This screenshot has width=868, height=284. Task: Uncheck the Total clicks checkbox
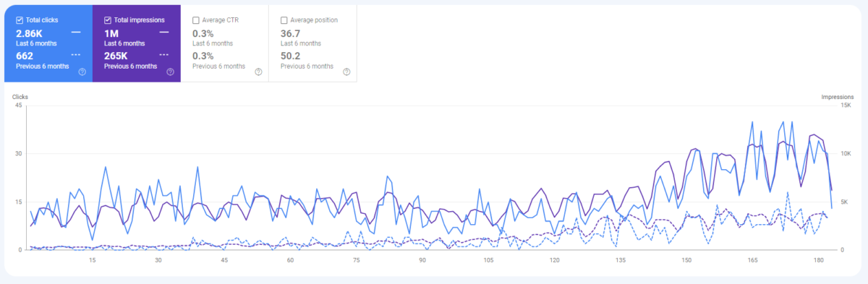pyautogui.click(x=20, y=20)
